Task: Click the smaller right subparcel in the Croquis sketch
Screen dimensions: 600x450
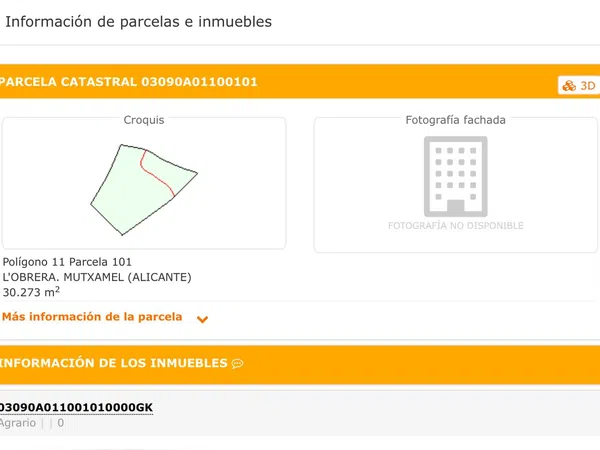Action: point(172,170)
